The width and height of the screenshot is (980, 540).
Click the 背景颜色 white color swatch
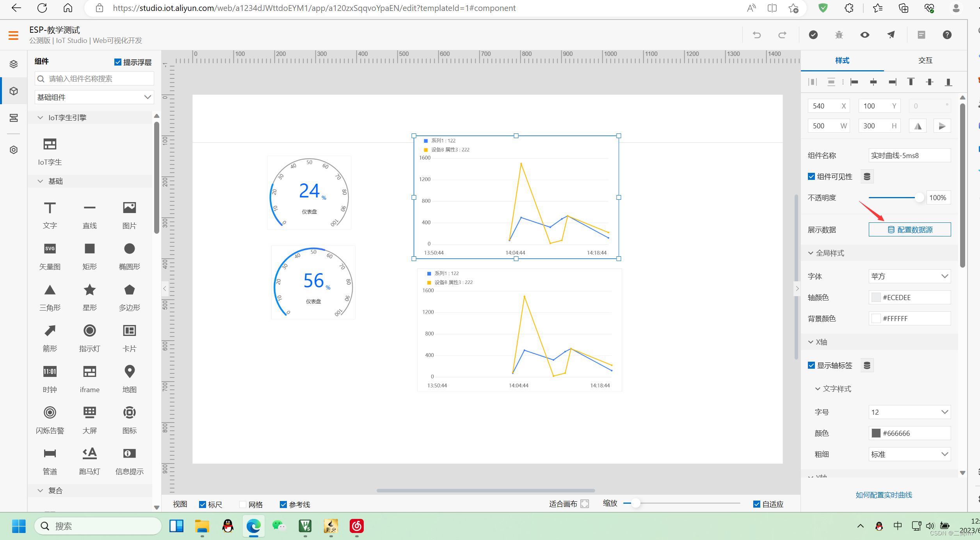876,318
